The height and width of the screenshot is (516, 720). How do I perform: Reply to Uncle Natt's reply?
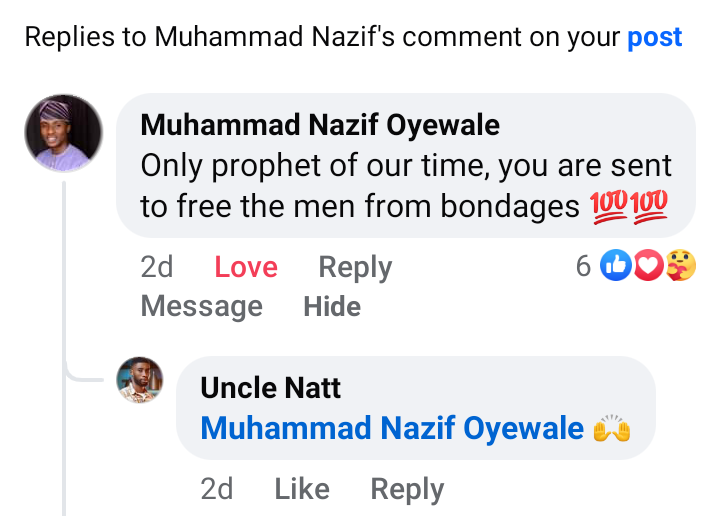407,488
